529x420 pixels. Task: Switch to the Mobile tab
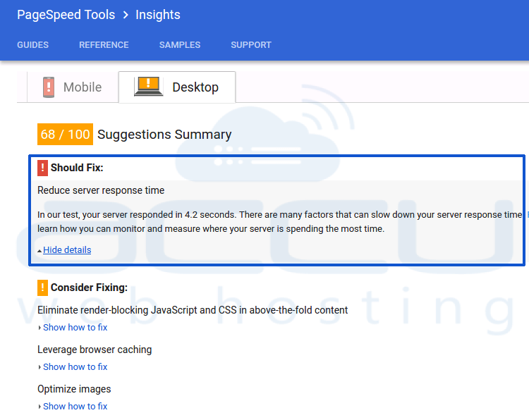pos(73,87)
